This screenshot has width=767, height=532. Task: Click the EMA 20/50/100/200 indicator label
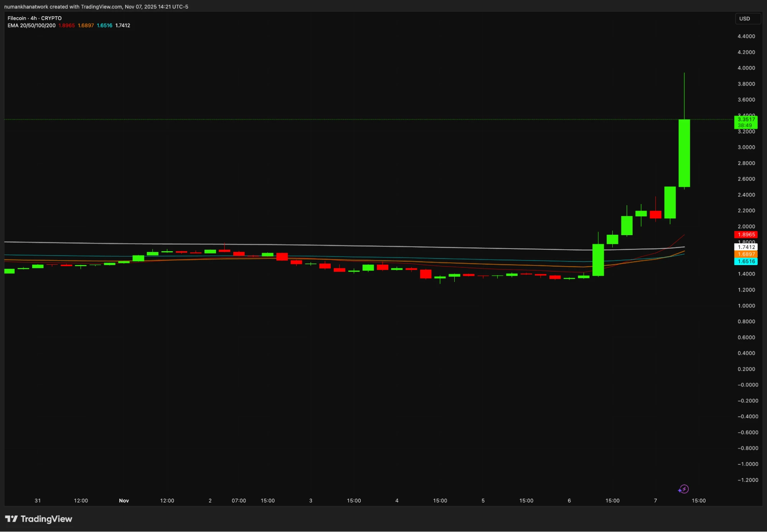point(31,25)
